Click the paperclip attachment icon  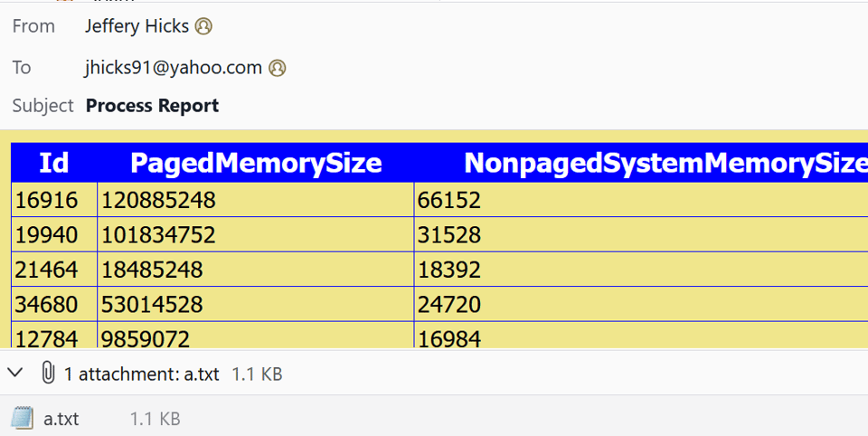(x=48, y=373)
